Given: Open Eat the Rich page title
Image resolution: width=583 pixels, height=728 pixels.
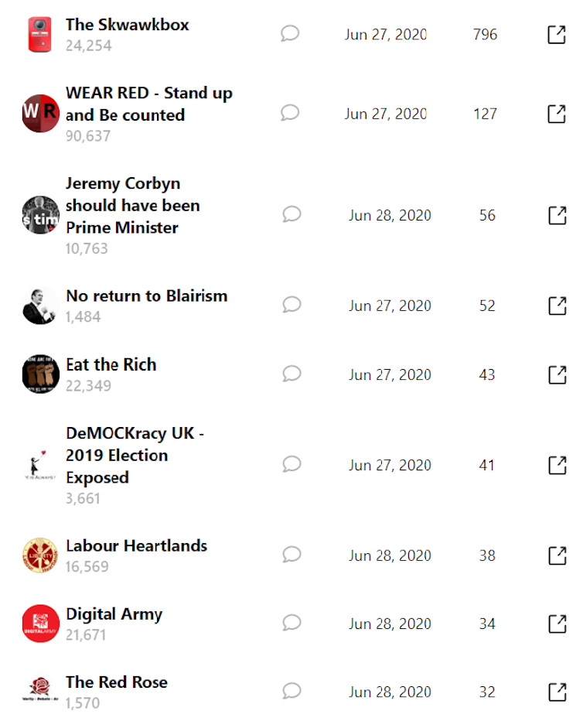Looking at the screenshot, I should [111, 364].
